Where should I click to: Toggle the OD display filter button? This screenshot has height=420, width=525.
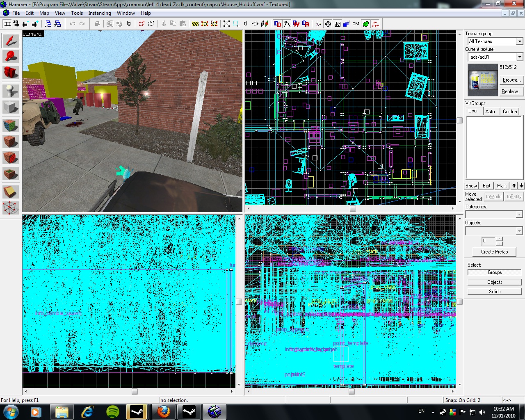point(278,24)
